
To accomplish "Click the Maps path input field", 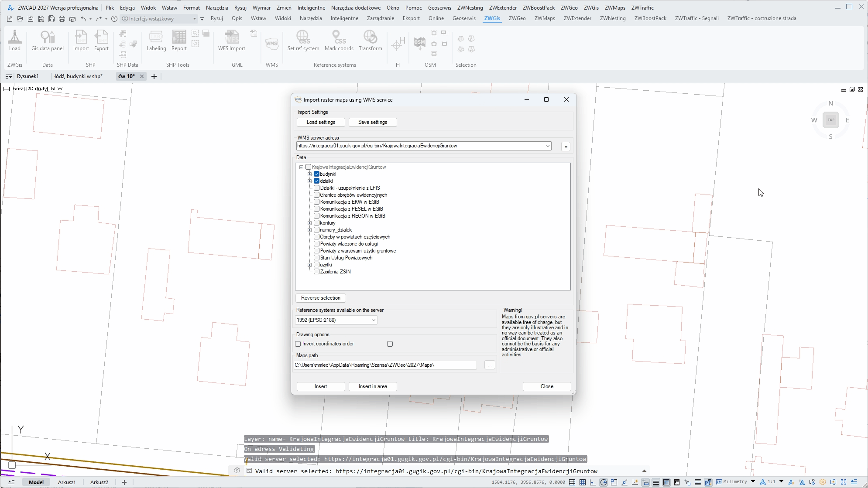I will [385, 365].
